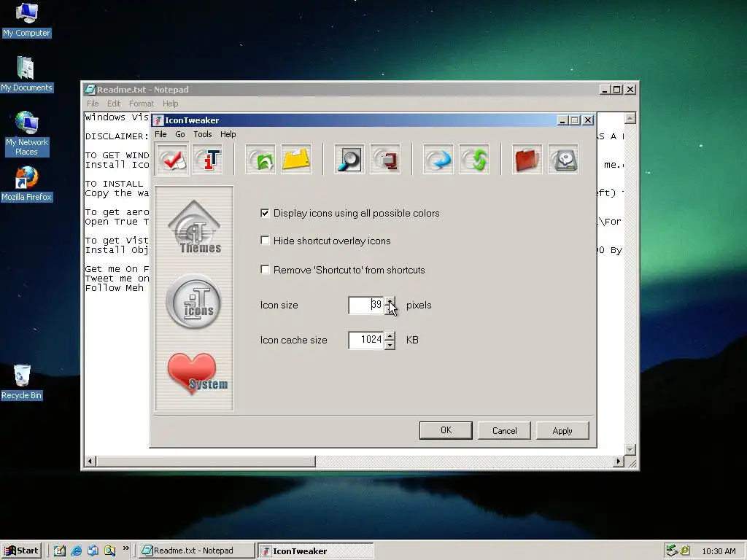Image resolution: width=747 pixels, height=560 pixels.
Task: Click the magnifying glass toolbar icon
Action: (349, 160)
